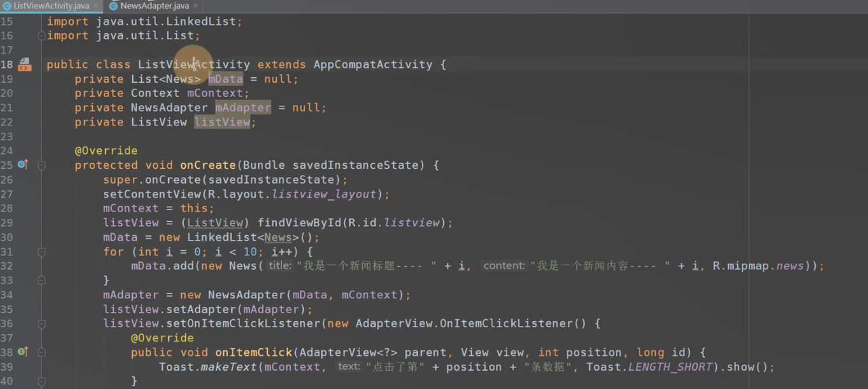
Task: Click the implements gutter icon on line 38
Action: pyautogui.click(x=22, y=352)
